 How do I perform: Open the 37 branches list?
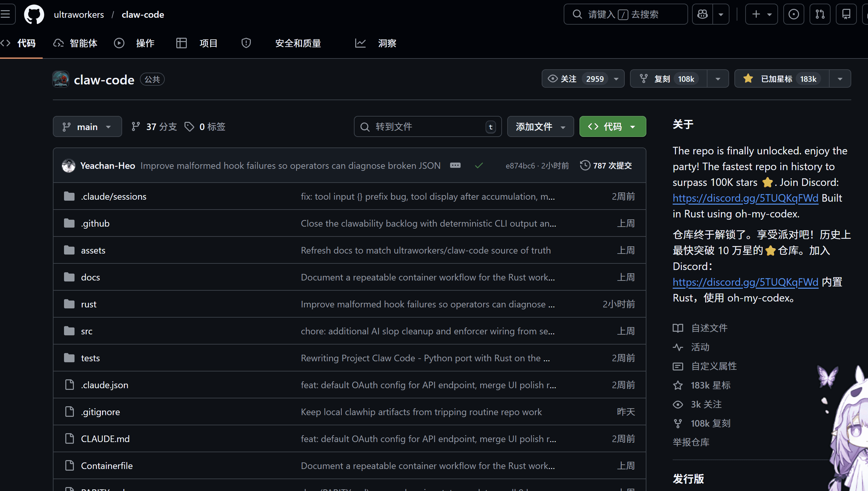click(154, 127)
